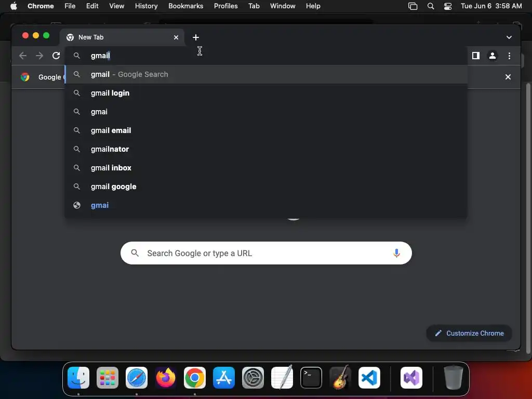Click the magnifier icon beside 'gmail login'
532x399 pixels.
(77, 93)
